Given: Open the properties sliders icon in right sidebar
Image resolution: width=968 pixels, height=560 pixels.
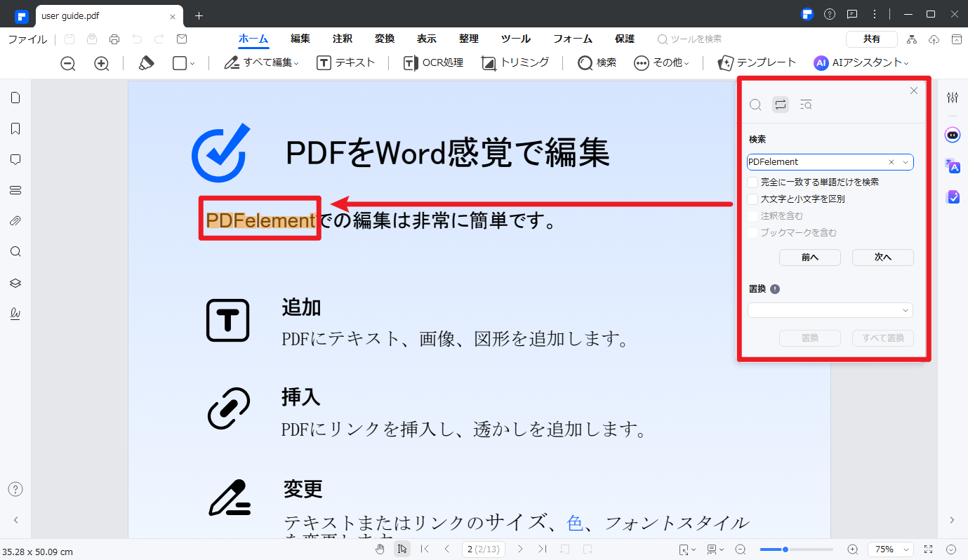Looking at the screenshot, I should (x=953, y=98).
